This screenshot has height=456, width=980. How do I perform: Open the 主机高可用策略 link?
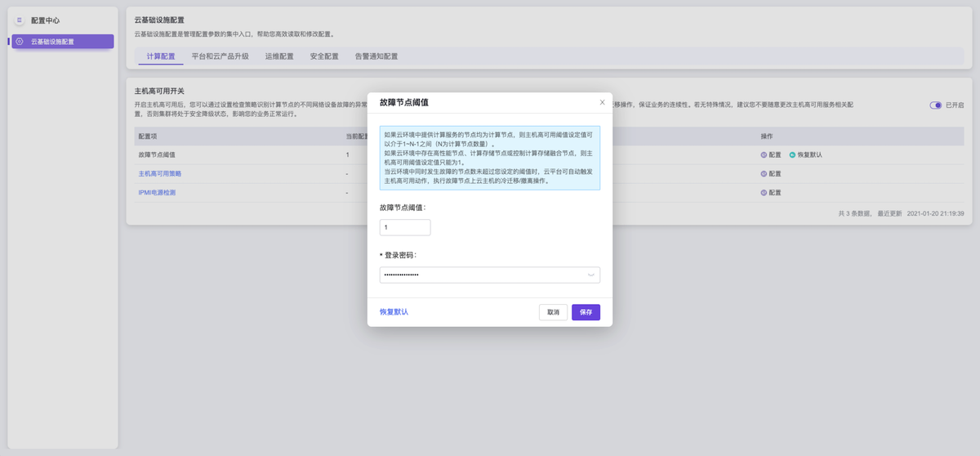(x=160, y=173)
